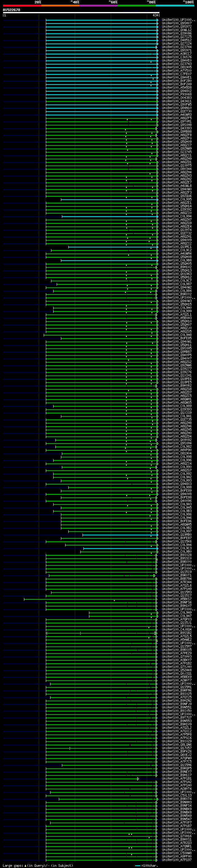Click the cyan alignment bar for UniRef100_Q19MC1
Screen dimensions: 197x868
[113, 247]
